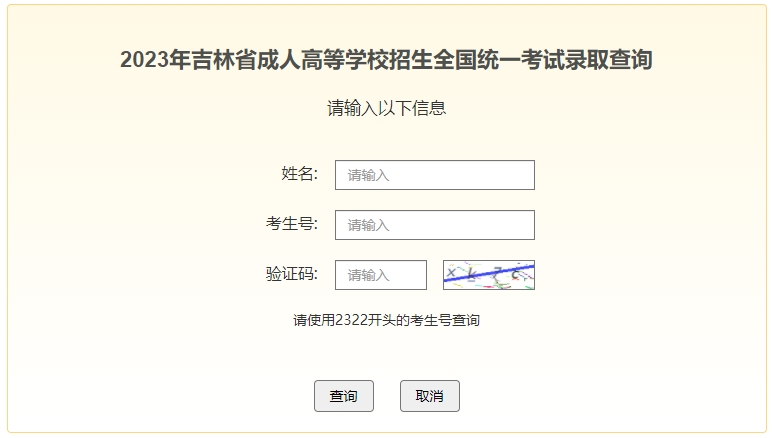Click the 取消 button

pyautogui.click(x=429, y=397)
